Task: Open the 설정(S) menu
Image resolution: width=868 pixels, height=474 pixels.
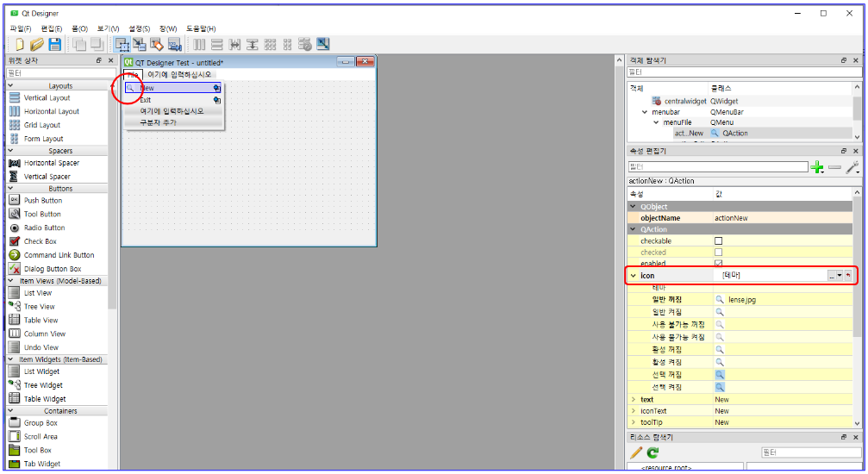Action: click(x=139, y=28)
